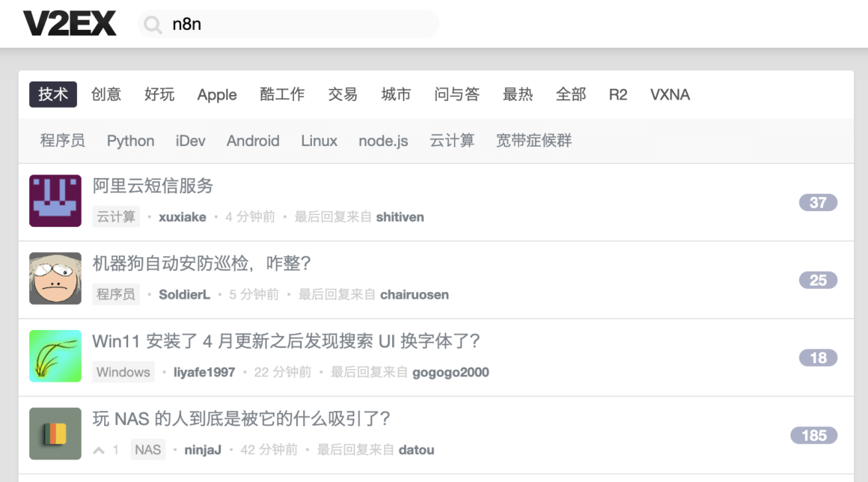The image size is (868, 482).
Task: Open the Android node link
Action: 253,141
